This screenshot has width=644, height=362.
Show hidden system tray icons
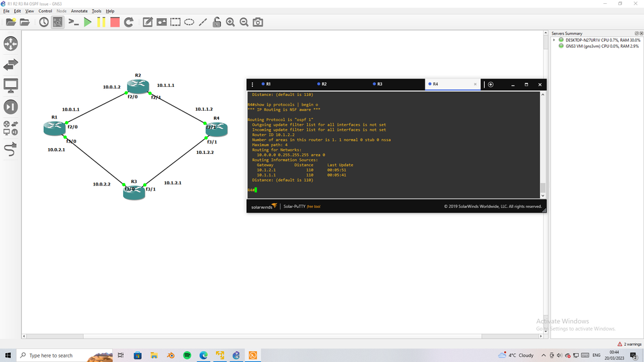(543, 356)
